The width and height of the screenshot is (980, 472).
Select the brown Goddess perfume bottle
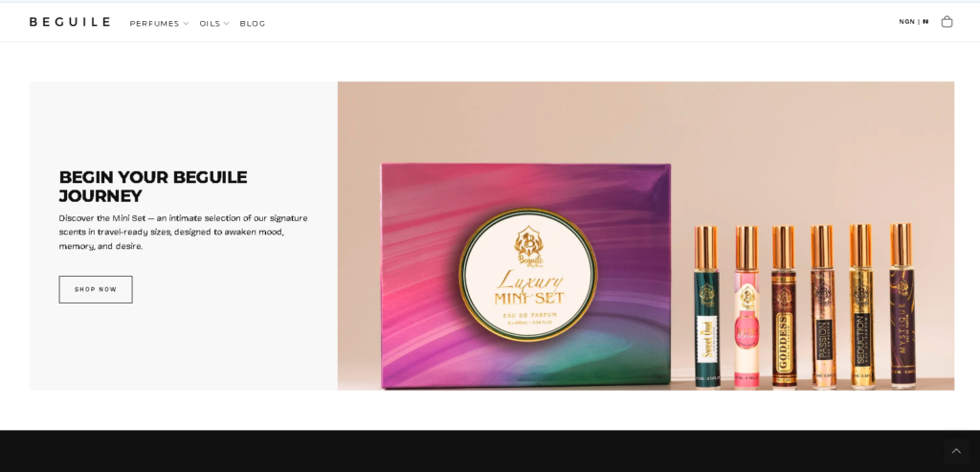pyautogui.click(x=784, y=306)
